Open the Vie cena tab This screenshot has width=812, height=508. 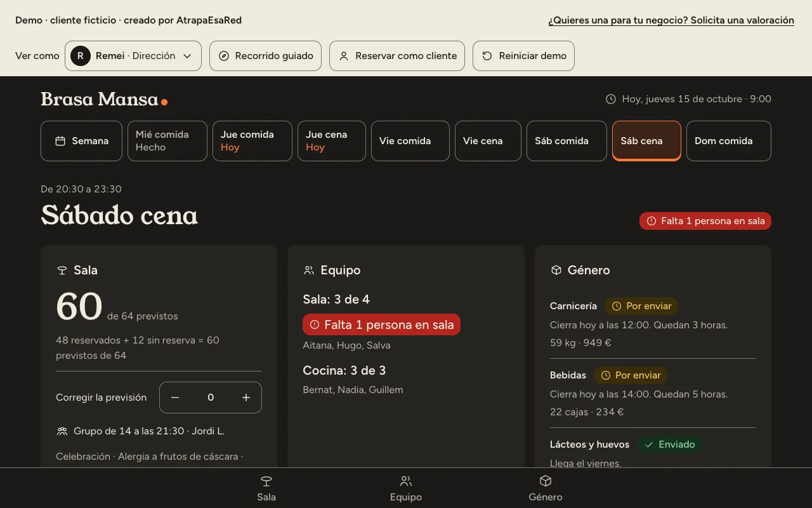pyautogui.click(x=488, y=141)
